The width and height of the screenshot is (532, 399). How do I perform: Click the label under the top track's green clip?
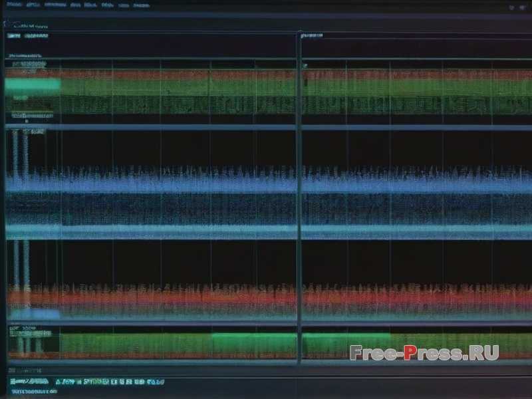[x=20, y=98]
